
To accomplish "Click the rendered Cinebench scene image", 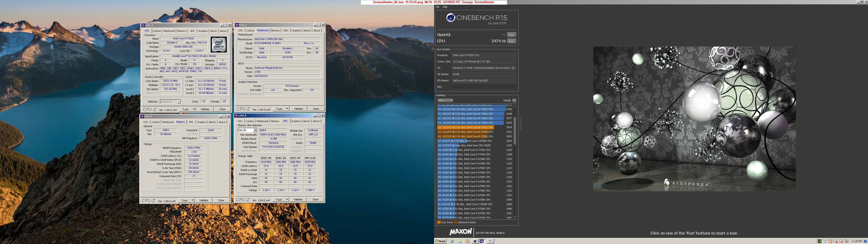I will pyautogui.click(x=694, y=119).
